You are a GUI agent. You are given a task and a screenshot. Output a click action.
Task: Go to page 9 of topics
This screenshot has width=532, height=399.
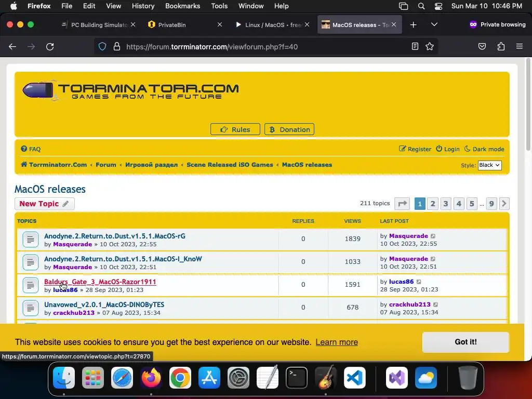(x=491, y=204)
